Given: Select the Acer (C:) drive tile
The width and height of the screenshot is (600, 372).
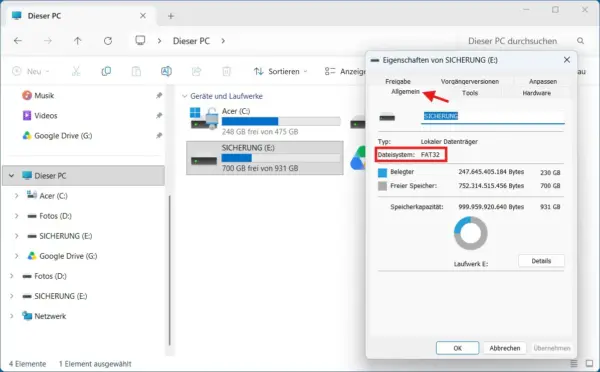Looking at the screenshot, I should point(265,121).
